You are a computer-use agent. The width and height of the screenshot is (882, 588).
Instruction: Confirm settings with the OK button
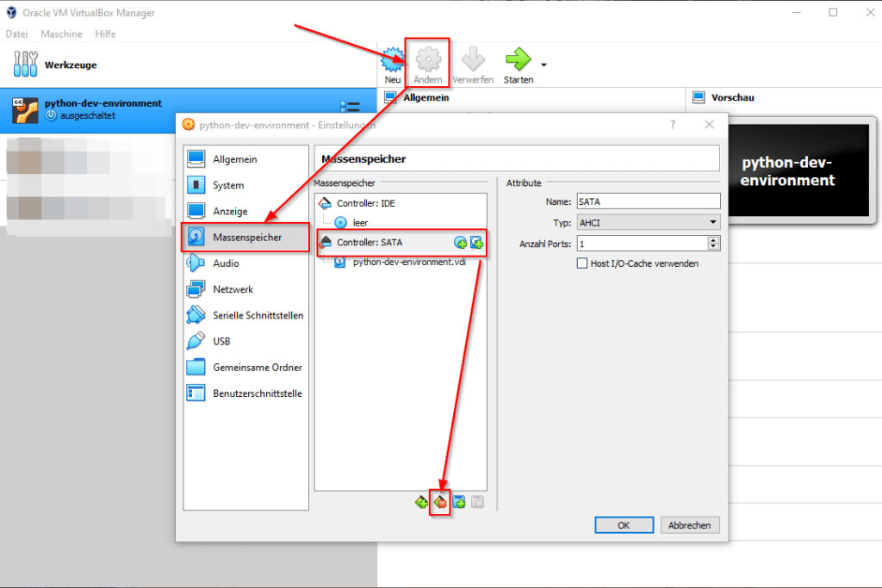point(624,524)
